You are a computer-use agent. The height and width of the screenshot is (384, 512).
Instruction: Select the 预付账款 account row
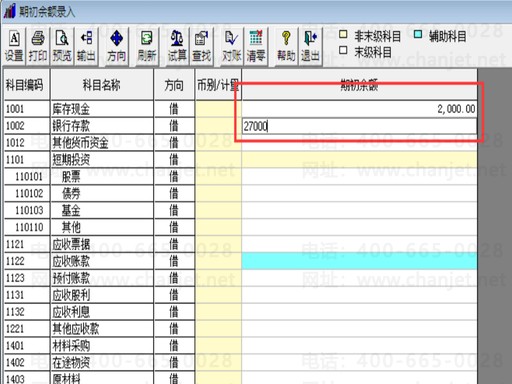coord(240,278)
